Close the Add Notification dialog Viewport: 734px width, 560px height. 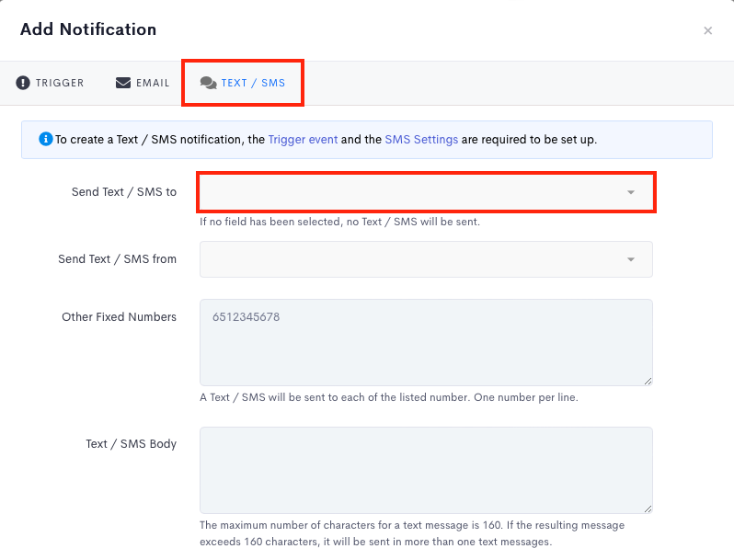point(708,31)
